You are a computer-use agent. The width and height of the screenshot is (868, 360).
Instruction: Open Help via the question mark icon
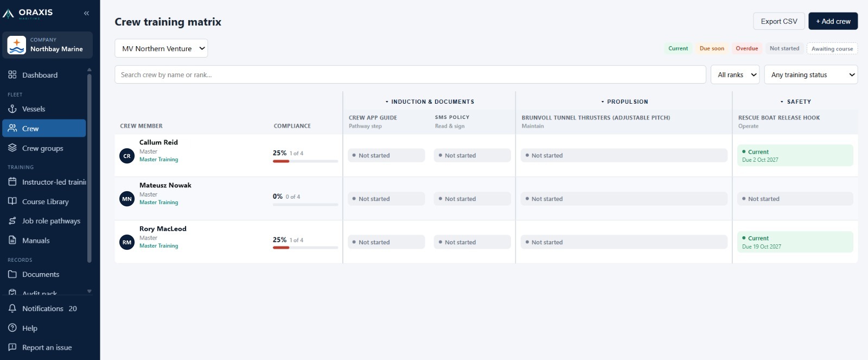pyautogui.click(x=12, y=328)
